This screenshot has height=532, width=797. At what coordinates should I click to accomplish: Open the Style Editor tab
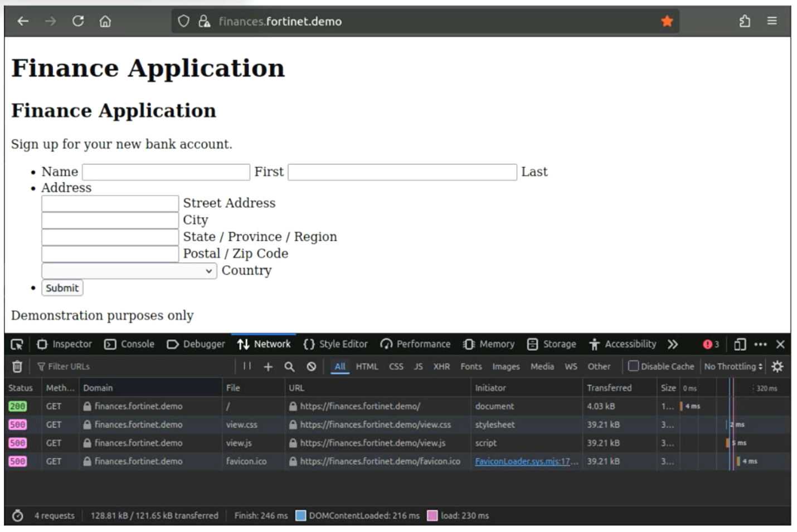pos(336,344)
